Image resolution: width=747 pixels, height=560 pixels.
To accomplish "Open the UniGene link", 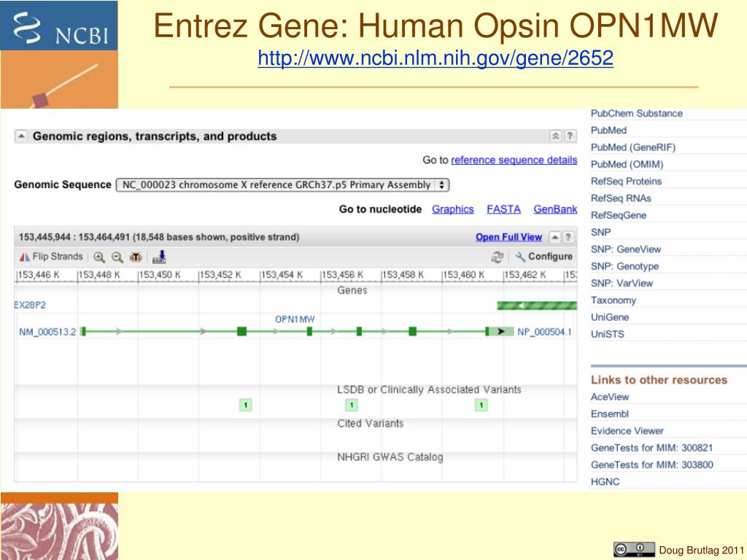I will pos(610,317).
